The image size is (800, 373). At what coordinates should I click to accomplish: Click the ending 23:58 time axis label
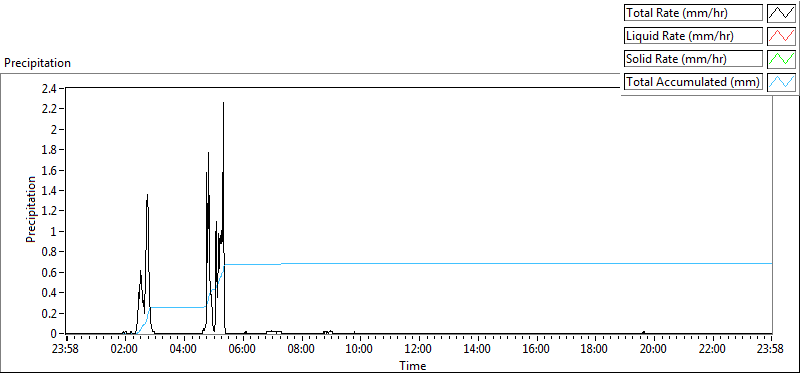(x=771, y=349)
